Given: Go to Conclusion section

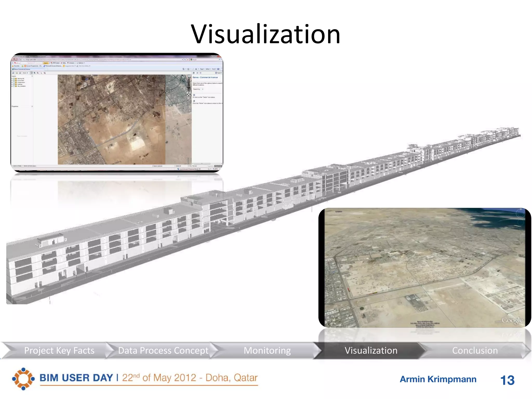Looking at the screenshot, I should click(x=475, y=350).
